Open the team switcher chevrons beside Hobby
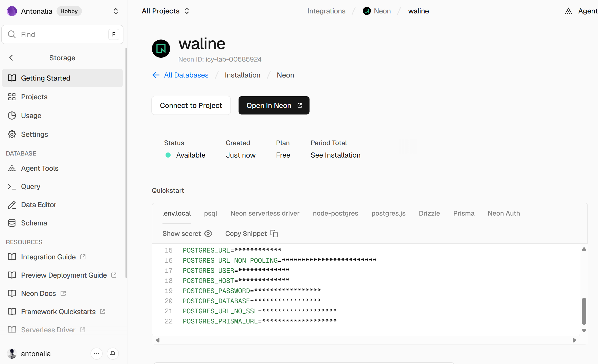The width and height of the screenshot is (598, 364). click(x=116, y=11)
